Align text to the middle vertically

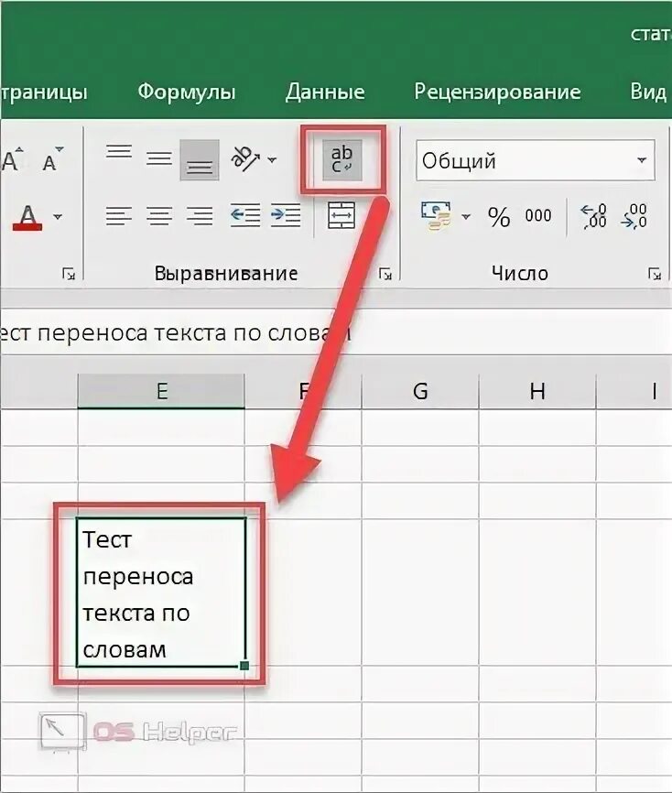[x=159, y=158]
